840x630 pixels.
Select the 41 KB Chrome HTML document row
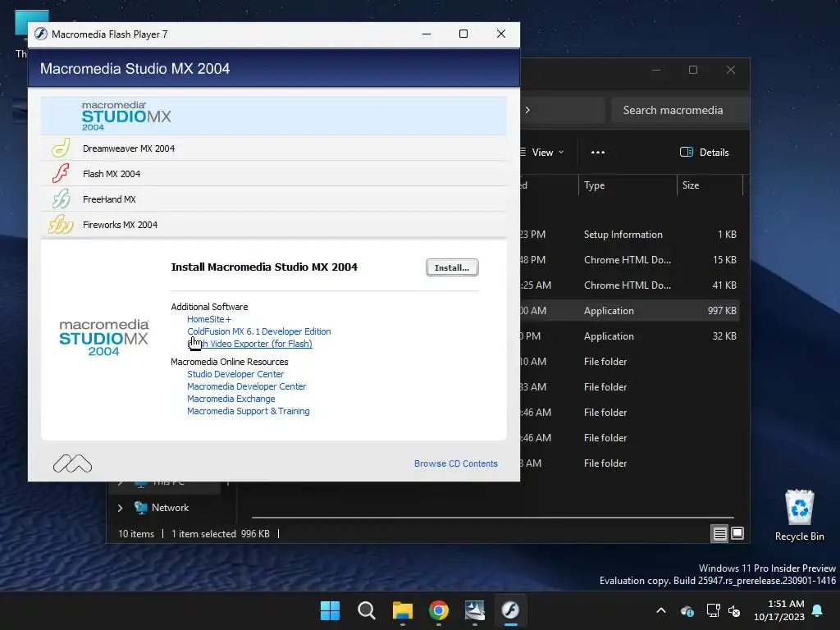(x=629, y=285)
